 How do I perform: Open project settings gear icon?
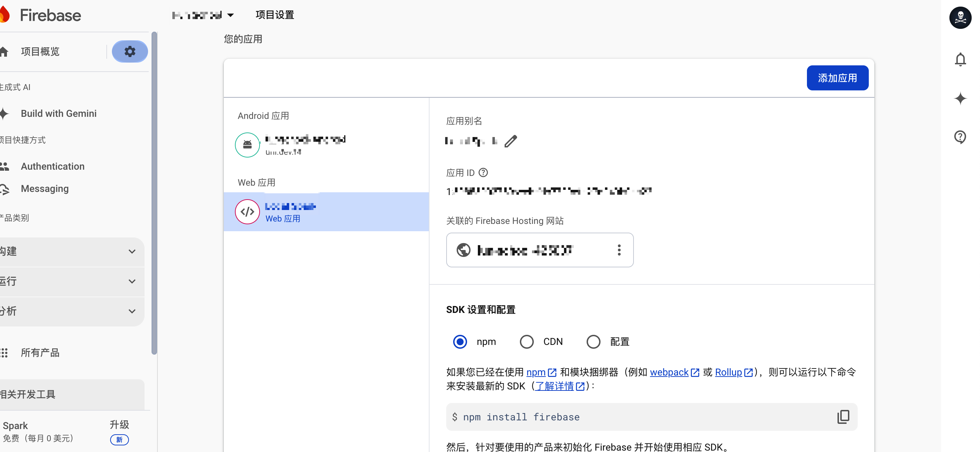(130, 51)
